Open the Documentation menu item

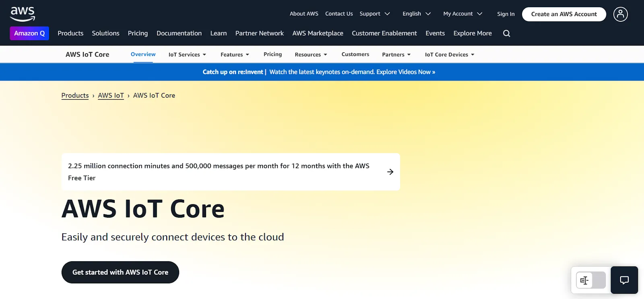pyautogui.click(x=179, y=33)
